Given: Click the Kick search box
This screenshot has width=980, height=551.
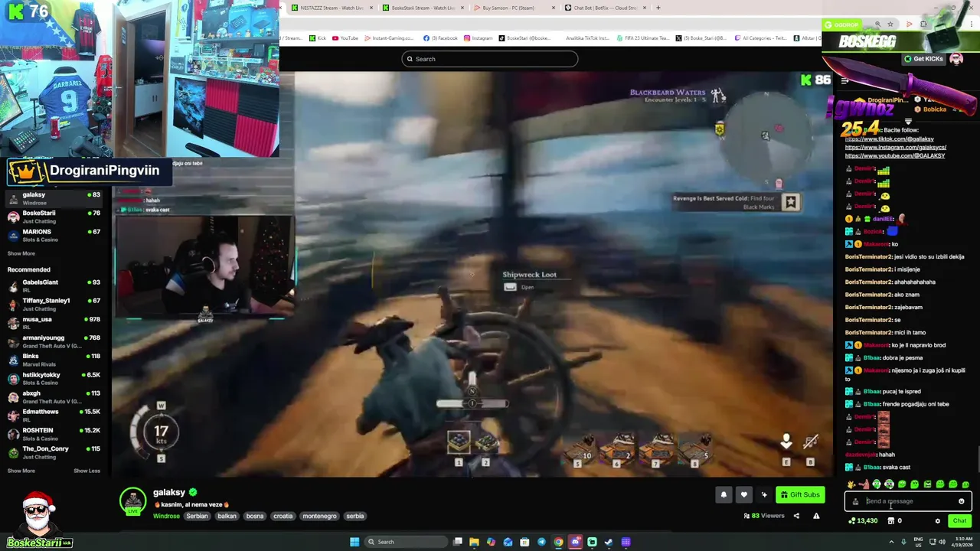Looking at the screenshot, I should pos(490,59).
